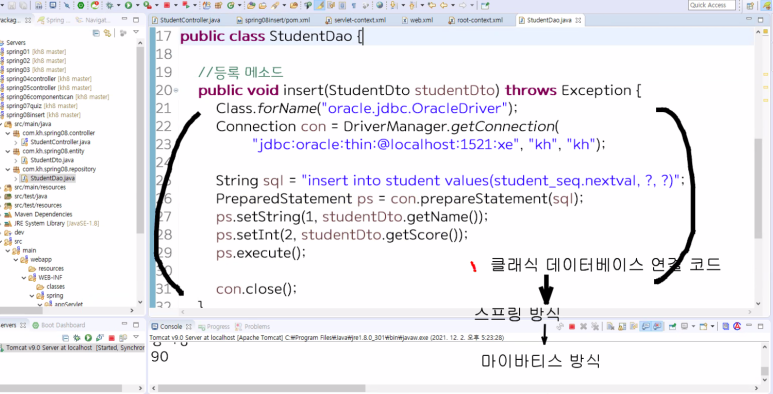Click the src/main/resources folder

pyautogui.click(x=35, y=187)
